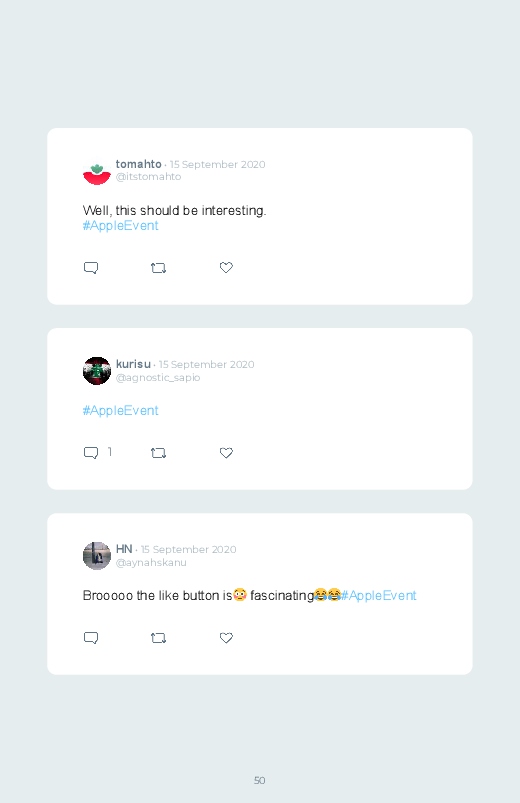The image size is (520, 803).
Task: Open kurisu's 15 September 2020 timestamp
Action: click(x=206, y=364)
